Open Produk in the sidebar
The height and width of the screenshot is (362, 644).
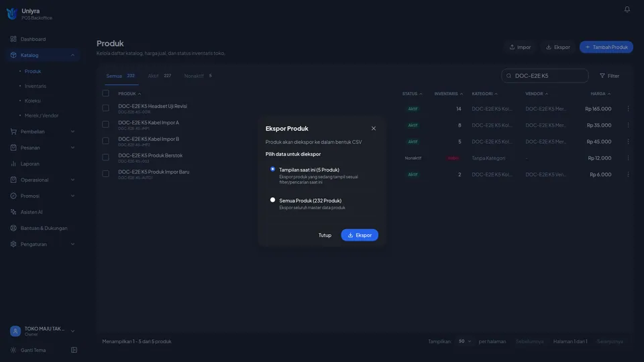(32, 72)
